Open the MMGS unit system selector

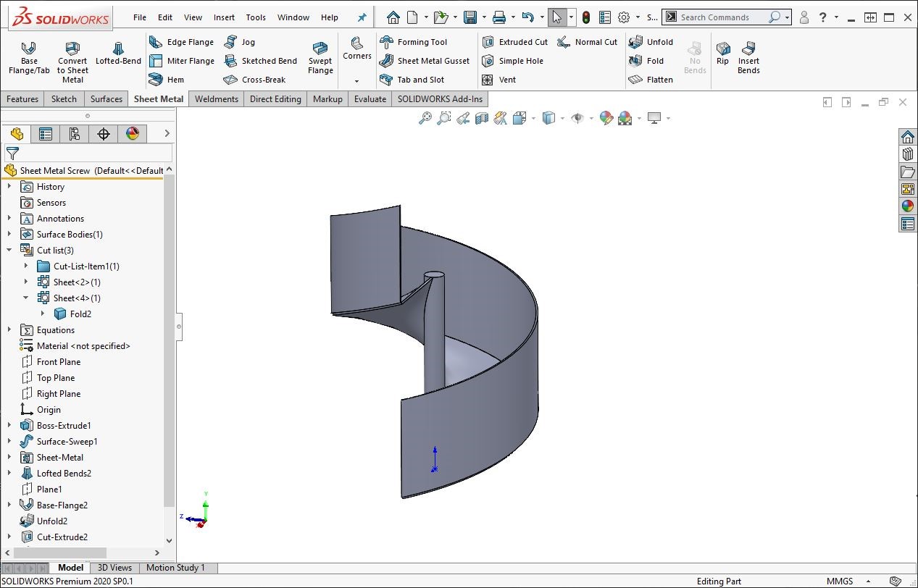tap(840, 581)
